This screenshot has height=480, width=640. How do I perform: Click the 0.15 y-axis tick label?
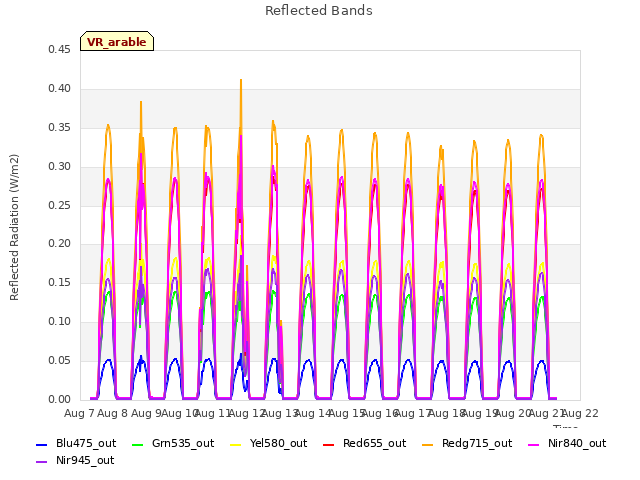pyautogui.click(x=59, y=282)
